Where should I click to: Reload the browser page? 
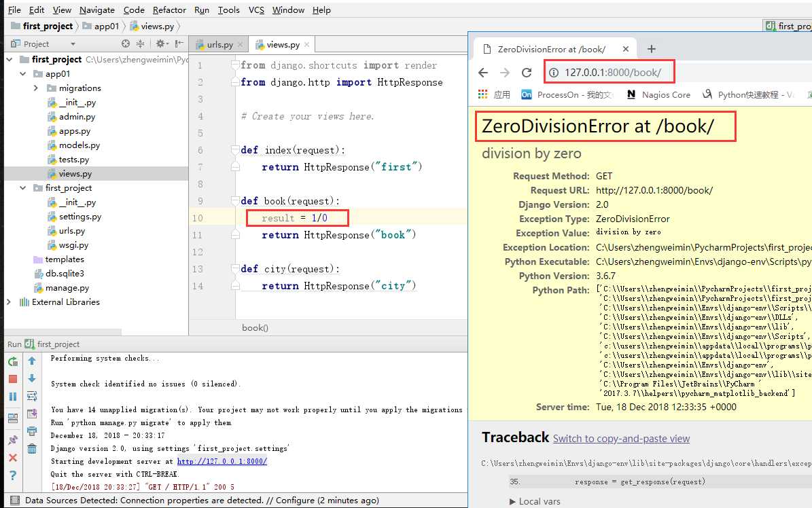[x=526, y=73]
